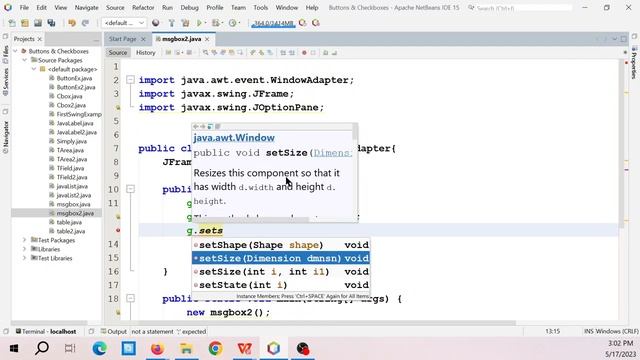Collapse the Buttons & Checkboxes project node
Screen dimensions: 640x360
point(16,51)
